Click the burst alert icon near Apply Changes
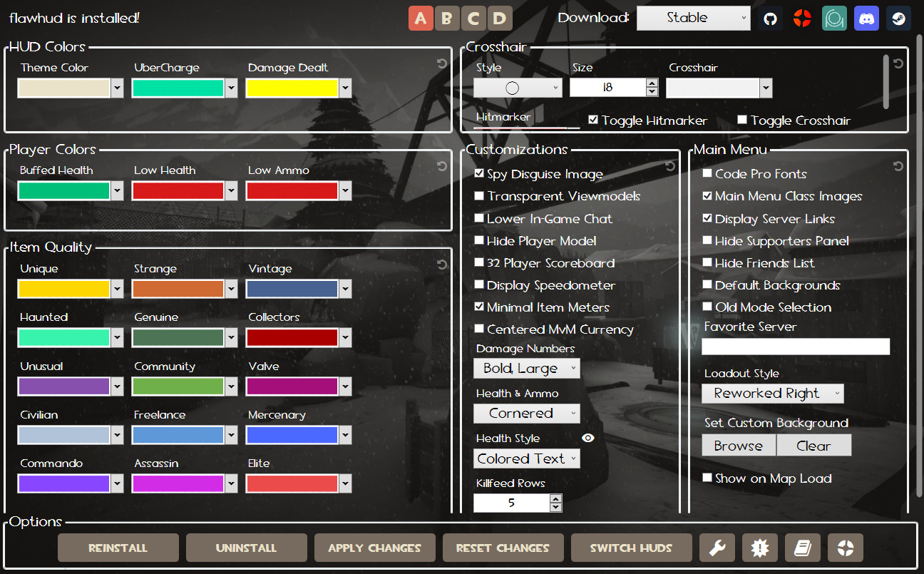Viewport: 924px width, 574px height. (760, 548)
